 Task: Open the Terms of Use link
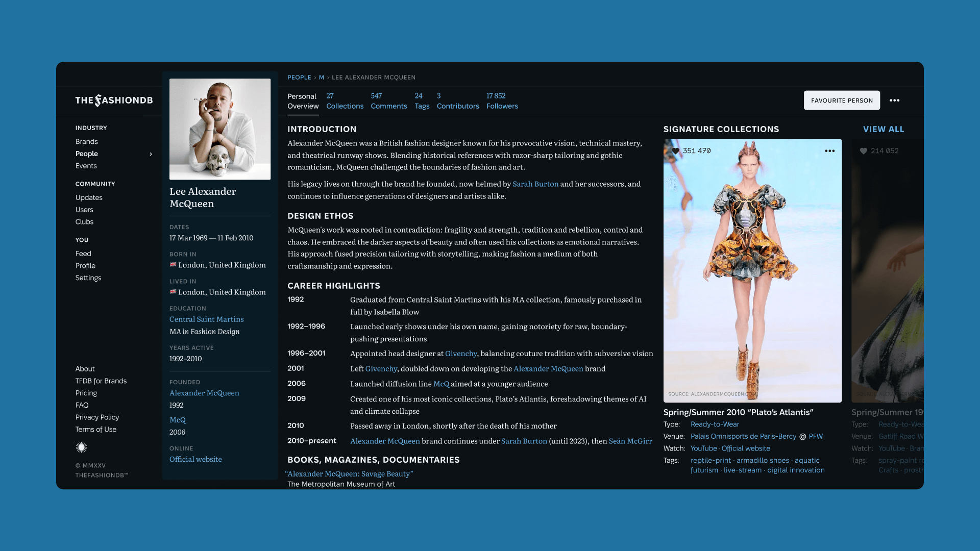pyautogui.click(x=96, y=430)
